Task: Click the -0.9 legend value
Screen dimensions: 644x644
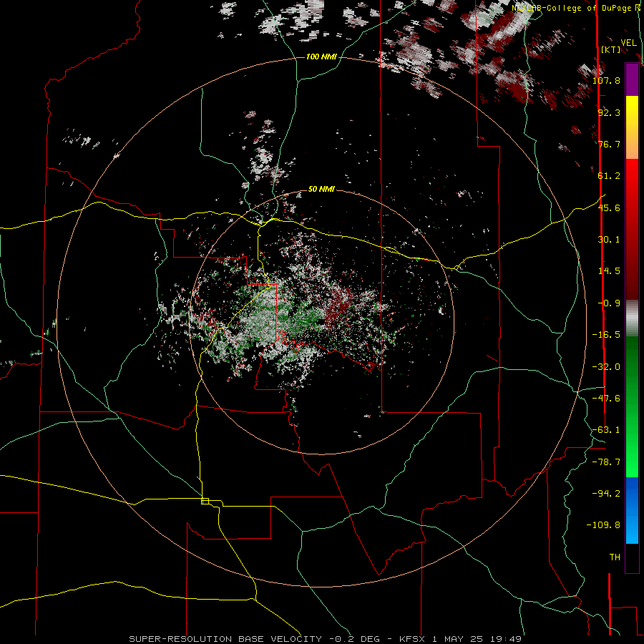Action: pos(609,303)
